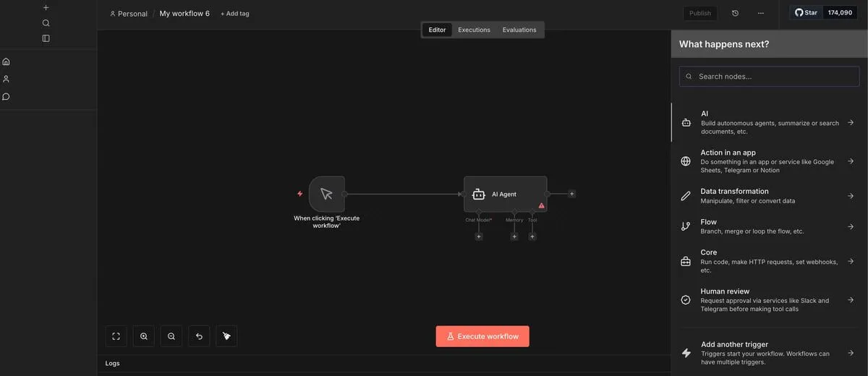
Task: Toggle the left sidebar panel
Action: [46, 38]
